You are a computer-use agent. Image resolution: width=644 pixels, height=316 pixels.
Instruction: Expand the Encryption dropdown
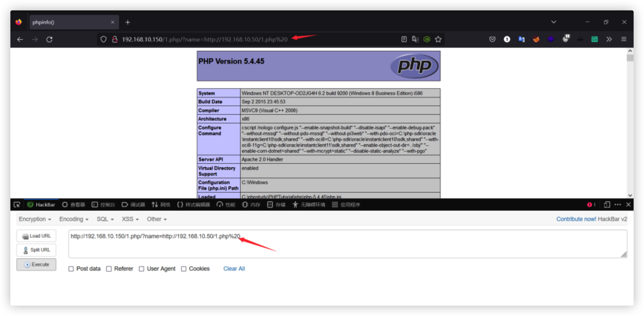click(35, 219)
